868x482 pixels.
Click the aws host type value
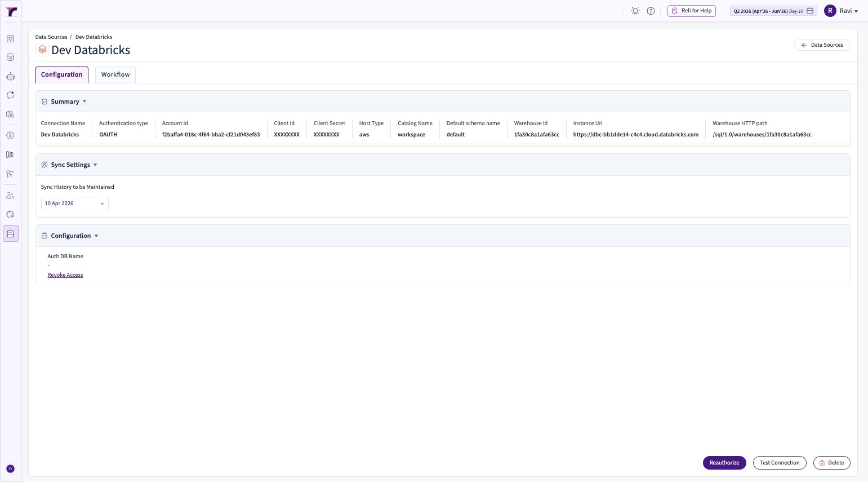point(364,135)
